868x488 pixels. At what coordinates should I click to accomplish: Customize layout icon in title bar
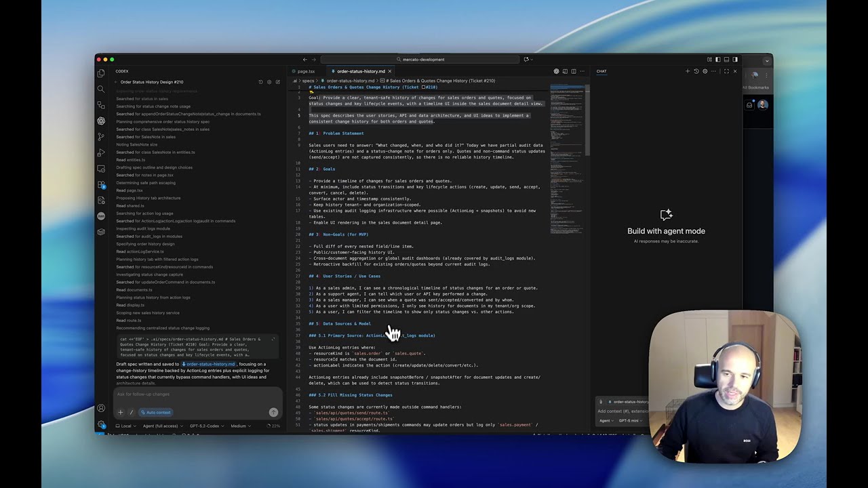[x=709, y=60]
